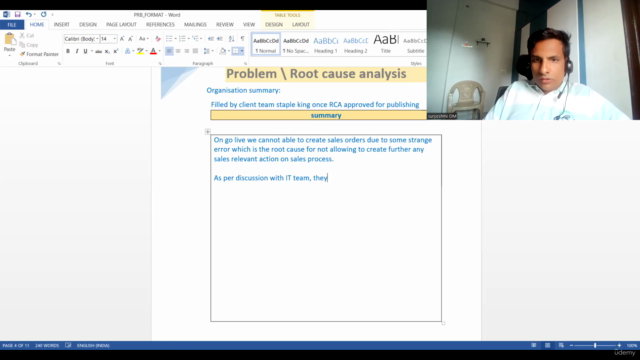640x360 pixels.
Task: Zoom in with the plus button
Action: tap(619, 345)
